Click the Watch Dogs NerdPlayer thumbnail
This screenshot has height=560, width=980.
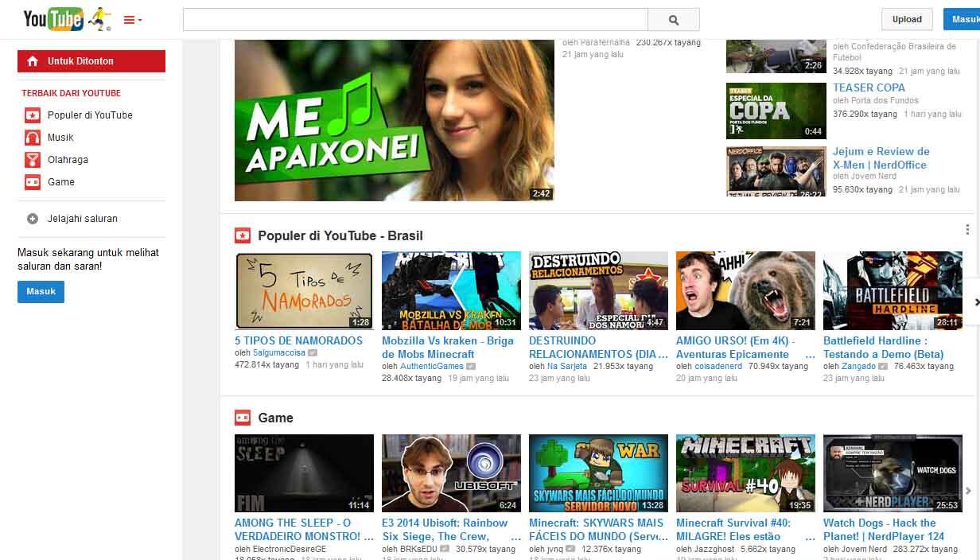pyautogui.click(x=892, y=472)
